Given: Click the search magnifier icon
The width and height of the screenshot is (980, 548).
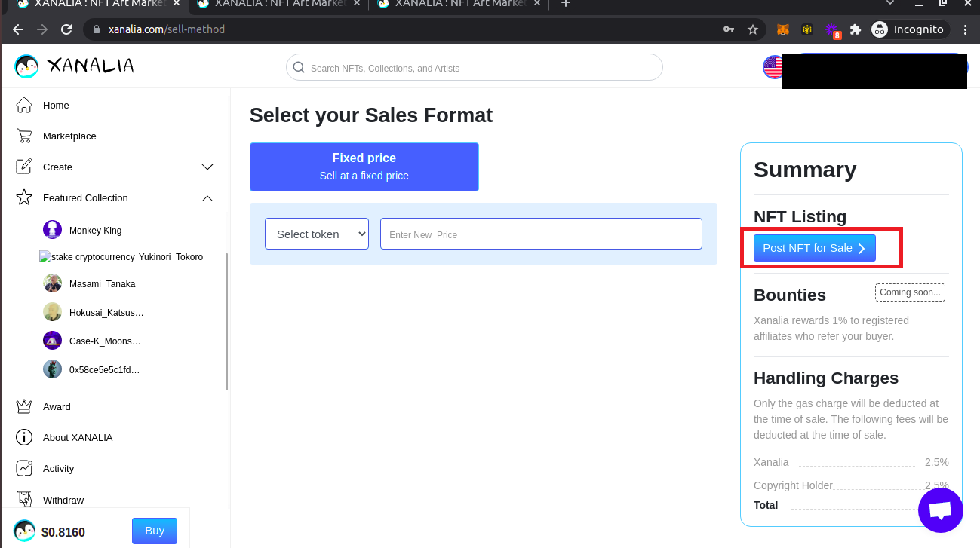Looking at the screenshot, I should coord(299,67).
